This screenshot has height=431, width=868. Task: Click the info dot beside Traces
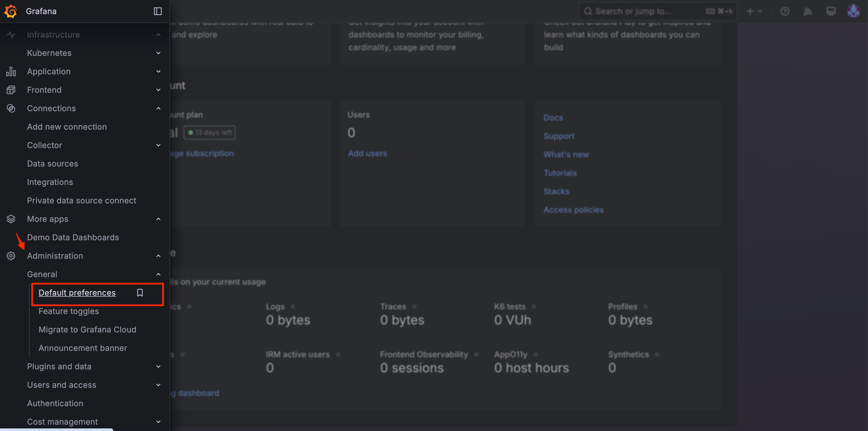click(414, 307)
